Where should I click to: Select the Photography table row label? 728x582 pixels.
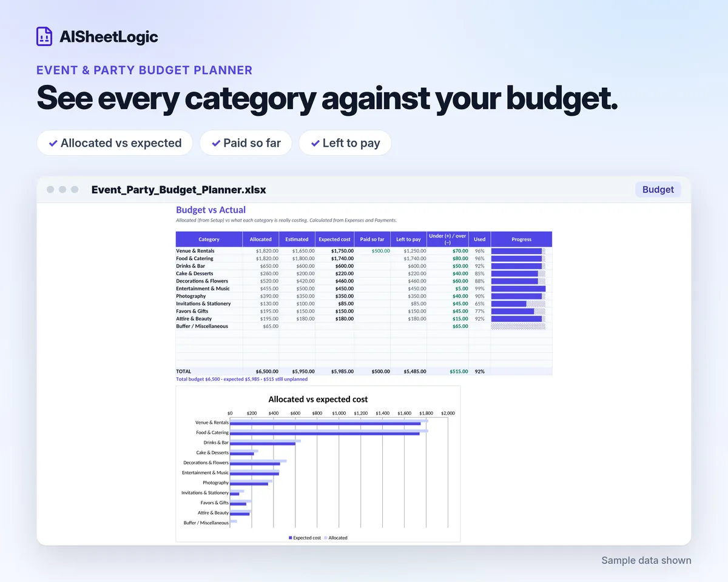[191, 296]
